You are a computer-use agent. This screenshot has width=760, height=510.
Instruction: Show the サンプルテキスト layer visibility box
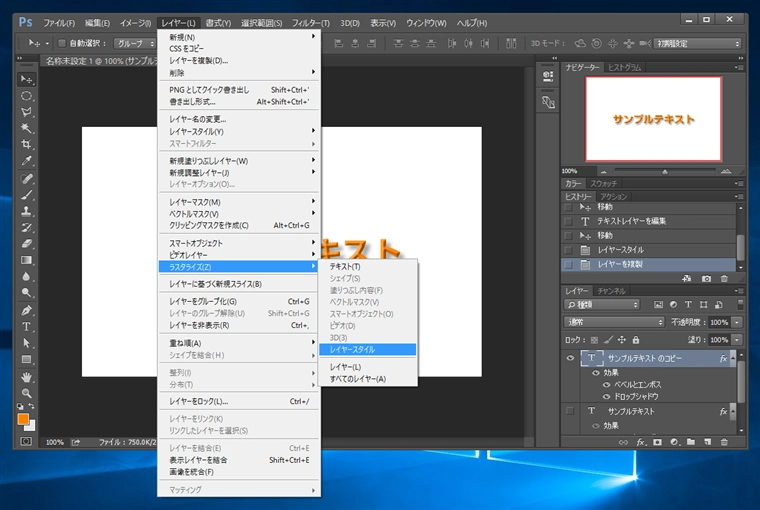(x=570, y=411)
